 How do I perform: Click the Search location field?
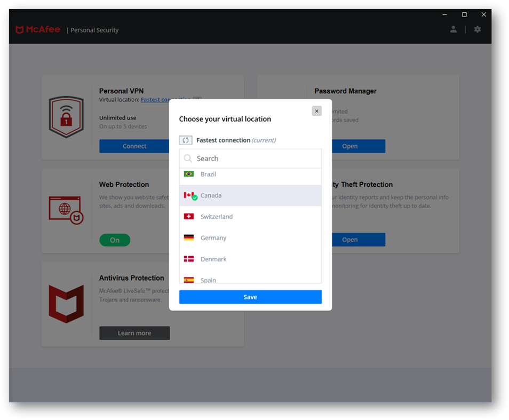point(250,159)
